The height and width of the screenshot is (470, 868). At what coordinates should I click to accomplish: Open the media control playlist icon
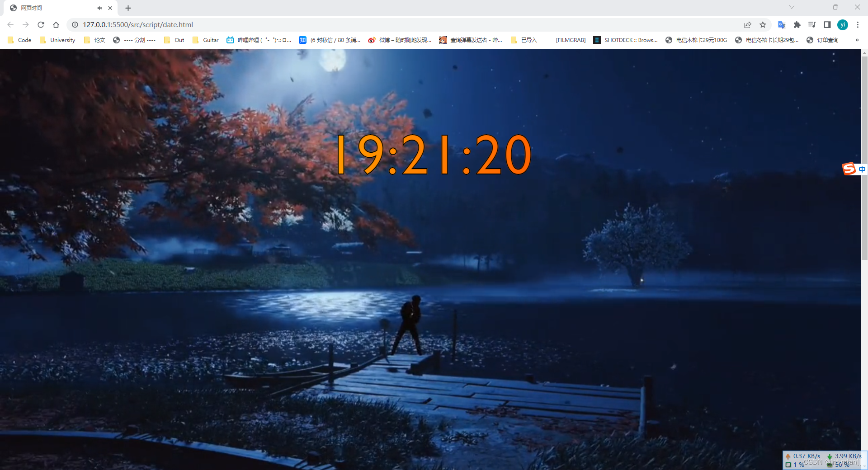pyautogui.click(x=812, y=25)
